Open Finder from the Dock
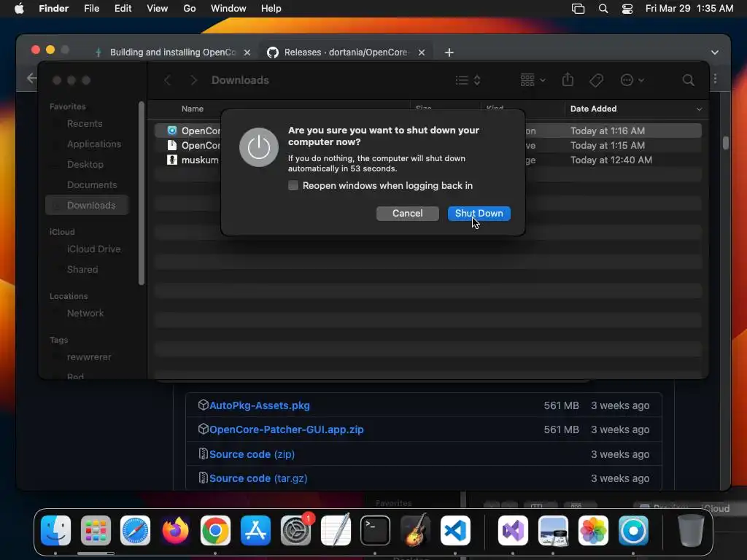 click(x=55, y=530)
